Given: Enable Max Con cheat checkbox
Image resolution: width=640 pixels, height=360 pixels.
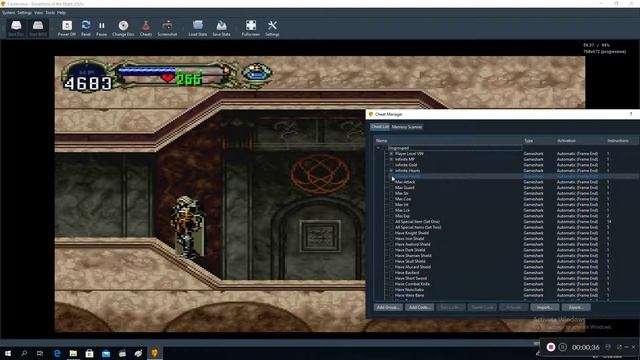Looking at the screenshot, I should (391, 199).
